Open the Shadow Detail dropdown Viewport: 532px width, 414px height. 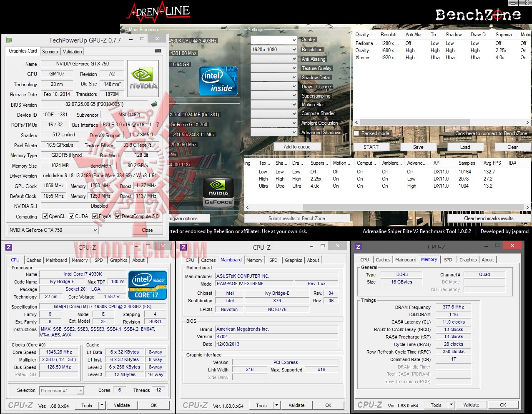point(274,78)
